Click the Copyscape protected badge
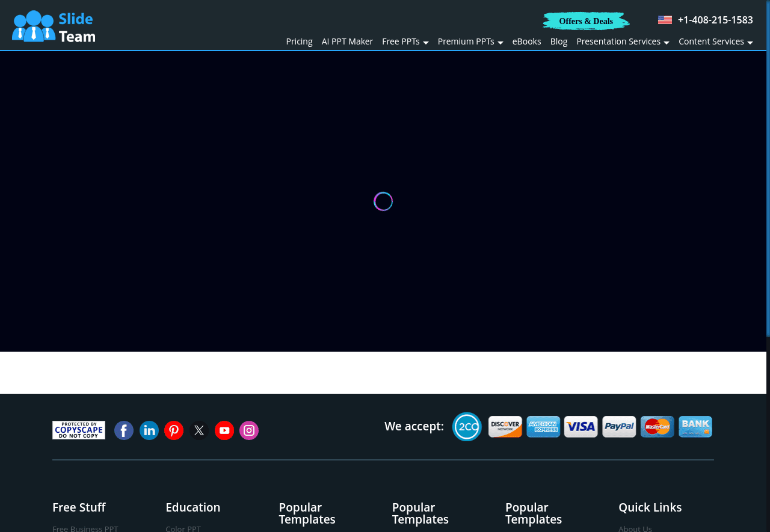This screenshot has height=532, width=770. (79, 430)
